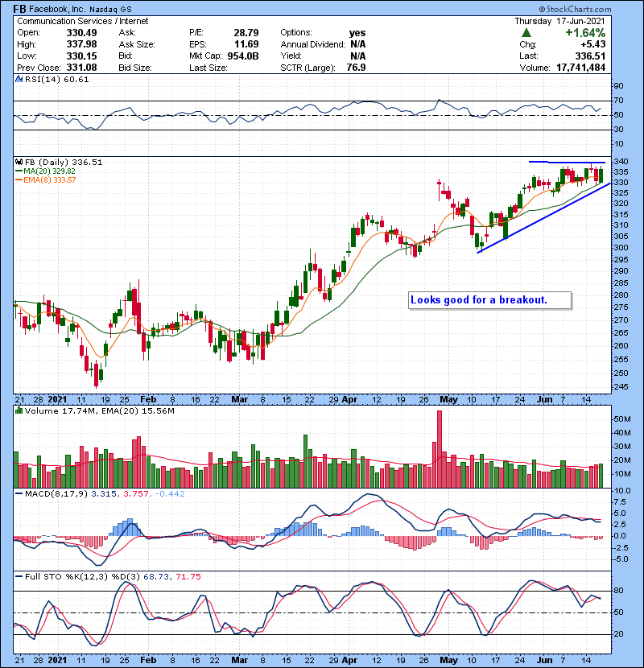Click the MA(20) green line legend marker
The height and width of the screenshot is (668, 644).
tap(18, 171)
